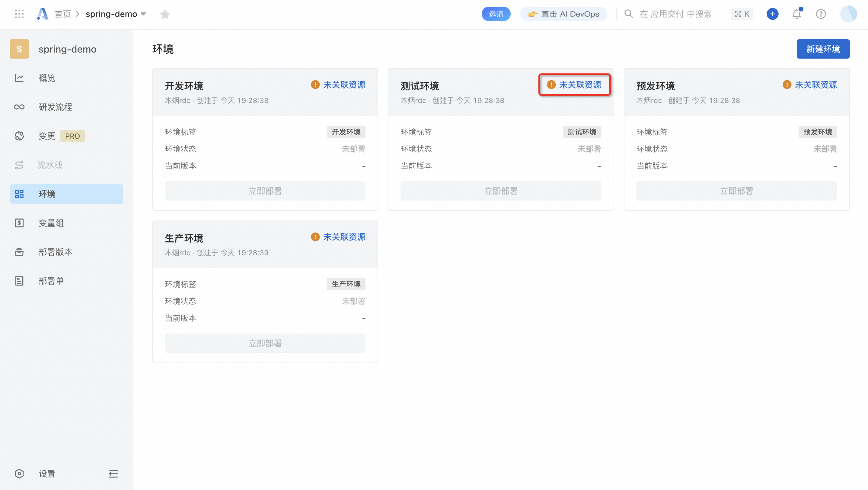Click the warning icon on 生产环境 card

coord(315,237)
